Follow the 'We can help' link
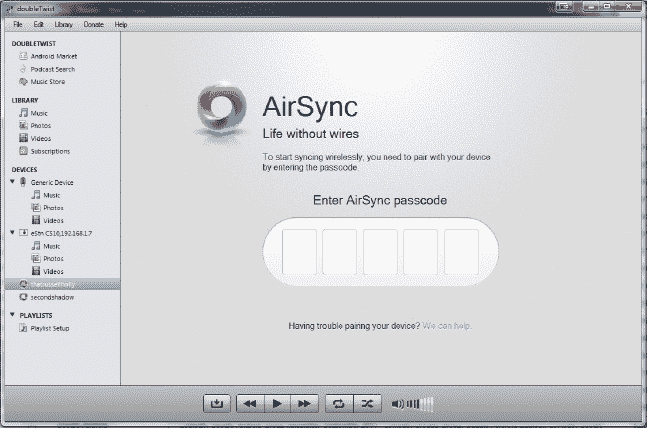The width and height of the screenshot is (647, 428). click(x=446, y=326)
